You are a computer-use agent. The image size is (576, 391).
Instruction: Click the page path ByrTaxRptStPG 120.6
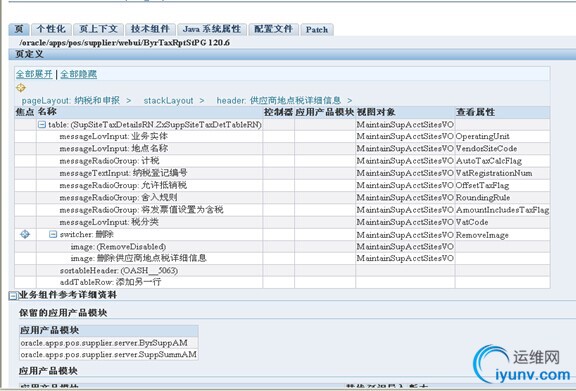tap(125, 43)
